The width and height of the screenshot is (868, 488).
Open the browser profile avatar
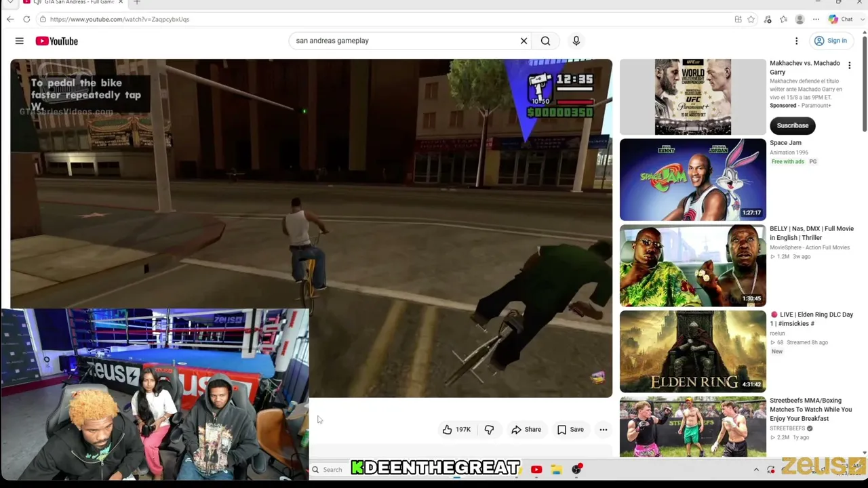pos(800,19)
